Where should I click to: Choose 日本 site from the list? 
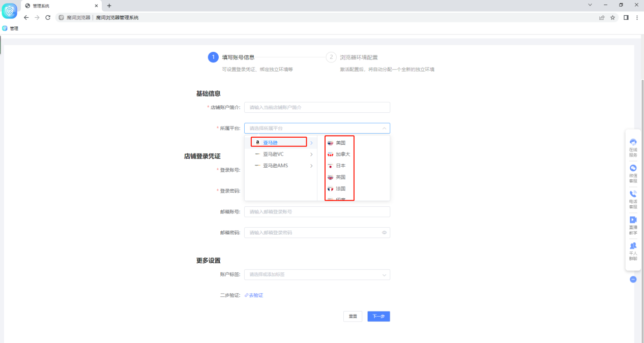tap(340, 166)
